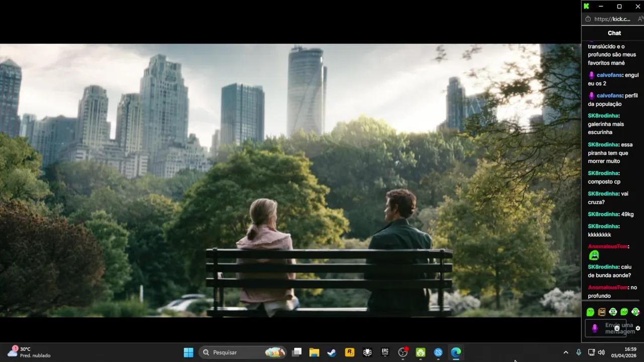Minimize the Kick chat popout window

(601, 6)
